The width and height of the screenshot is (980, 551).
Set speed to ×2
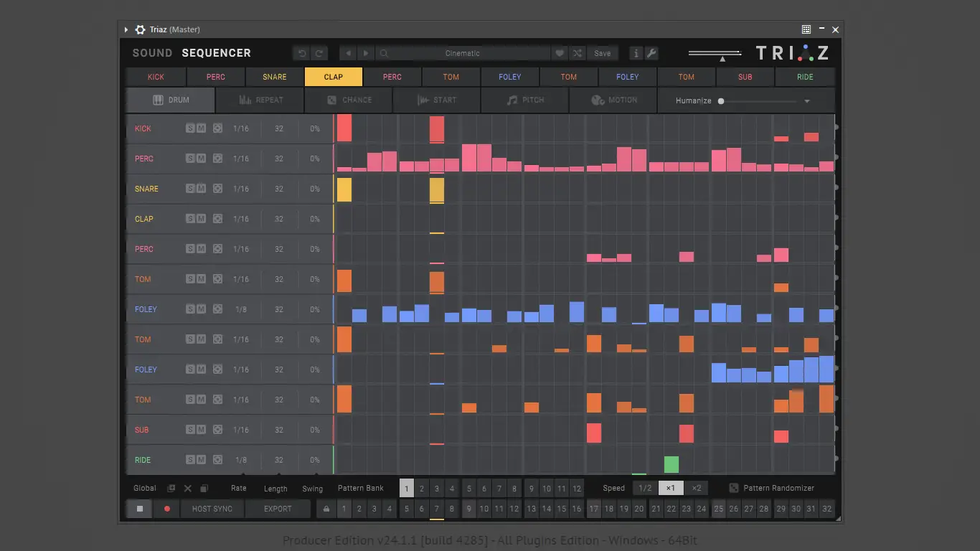[696, 489]
